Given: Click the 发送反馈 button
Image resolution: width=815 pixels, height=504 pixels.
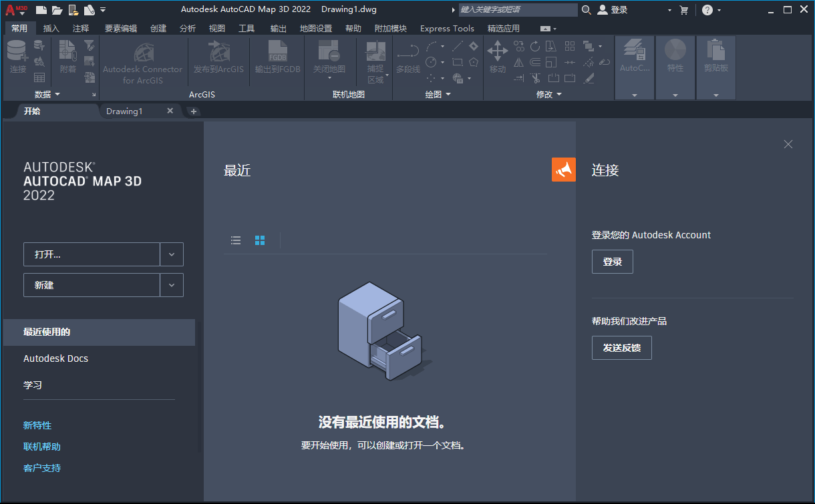Looking at the screenshot, I should 622,348.
